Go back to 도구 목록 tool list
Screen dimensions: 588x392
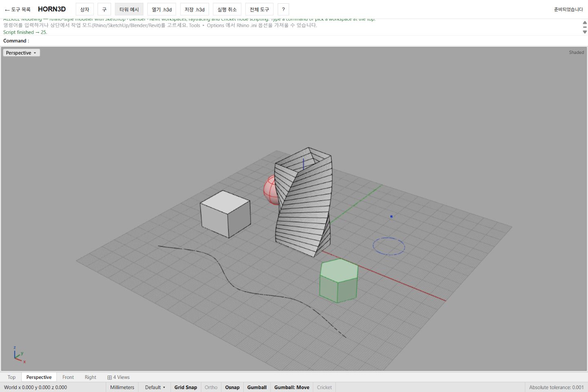pos(18,9)
